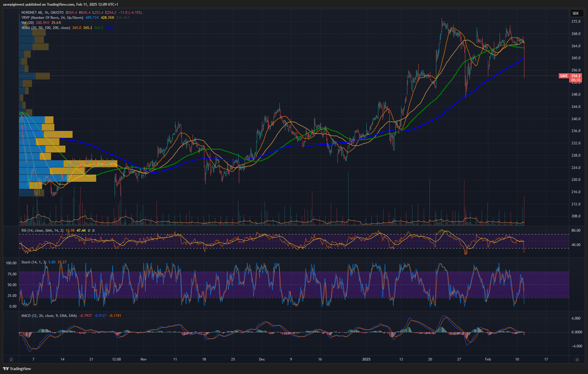This screenshot has height=374, width=588.
Task: Click the 254.2 current price tag
Action: click(x=576, y=76)
